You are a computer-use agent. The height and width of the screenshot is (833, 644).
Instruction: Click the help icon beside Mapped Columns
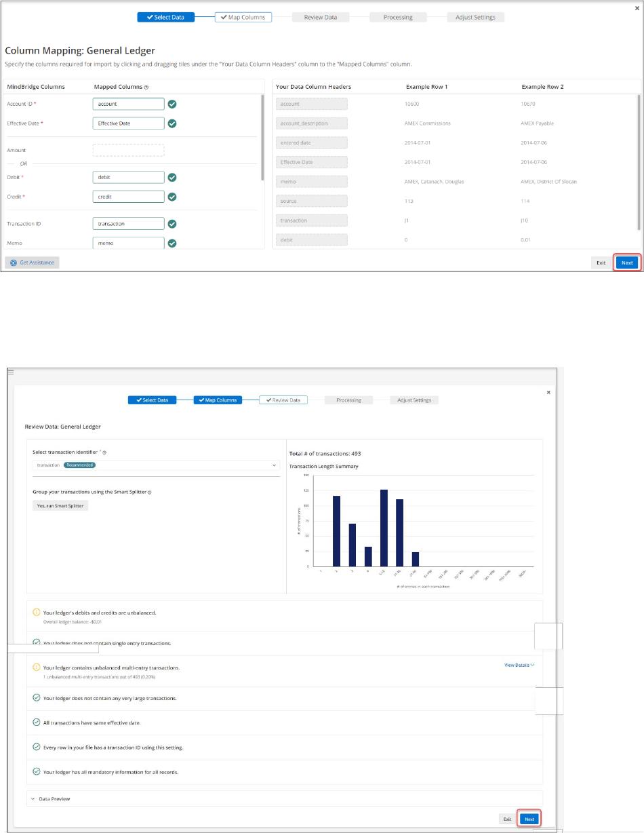[146, 87]
